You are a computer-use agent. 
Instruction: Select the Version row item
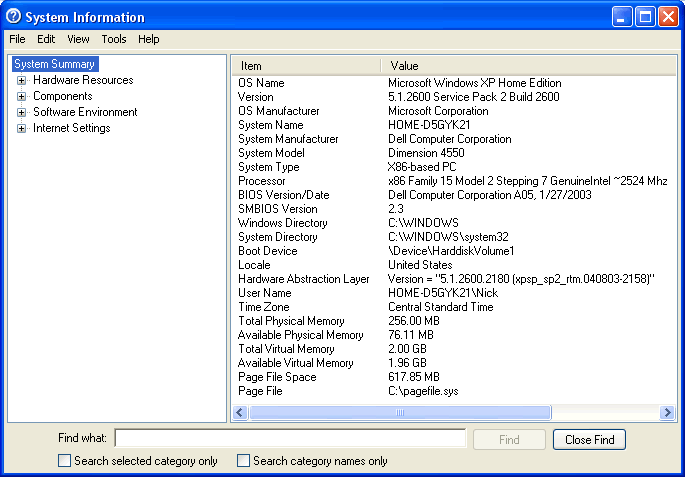click(454, 97)
